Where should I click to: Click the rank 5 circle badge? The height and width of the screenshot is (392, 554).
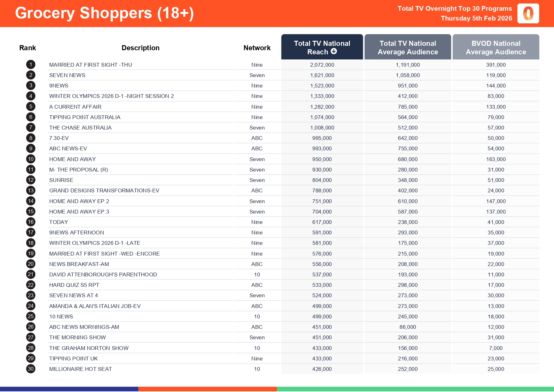(31, 107)
